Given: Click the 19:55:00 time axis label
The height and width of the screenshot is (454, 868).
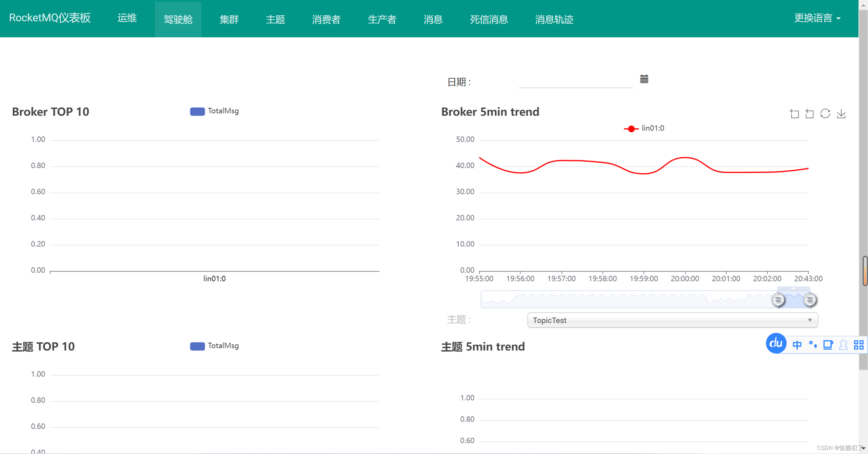Looking at the screenshot, I should click(479, 279).
